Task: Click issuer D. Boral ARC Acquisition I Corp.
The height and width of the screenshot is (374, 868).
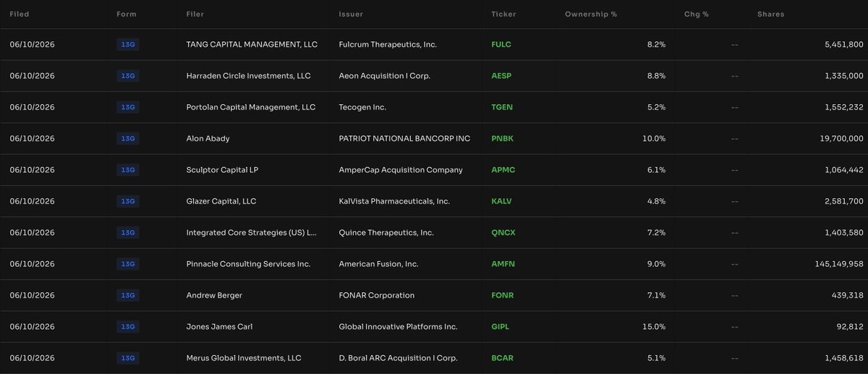Action: tap(398, 358)
